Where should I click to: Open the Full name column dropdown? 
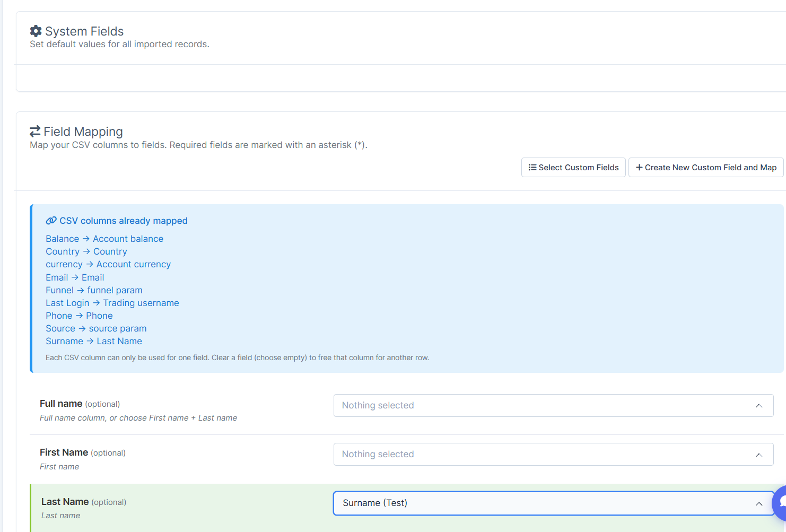click(x=553, y=405)
